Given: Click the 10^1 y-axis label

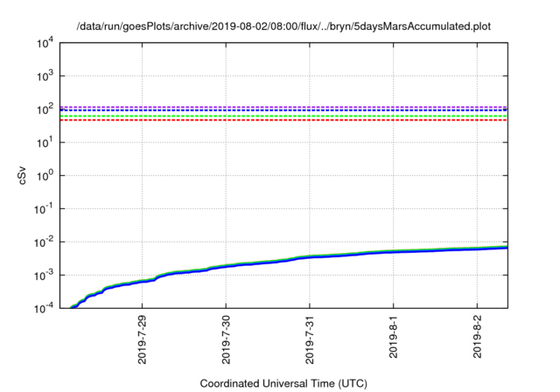Looking at the screenshot, I should tap(45, 142).
